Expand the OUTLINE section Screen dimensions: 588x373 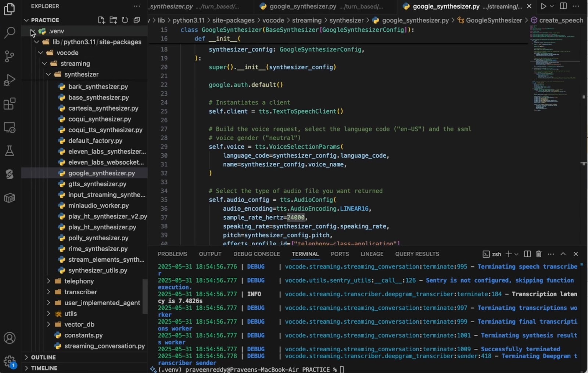pyautogui.click(x=43, y=357)
